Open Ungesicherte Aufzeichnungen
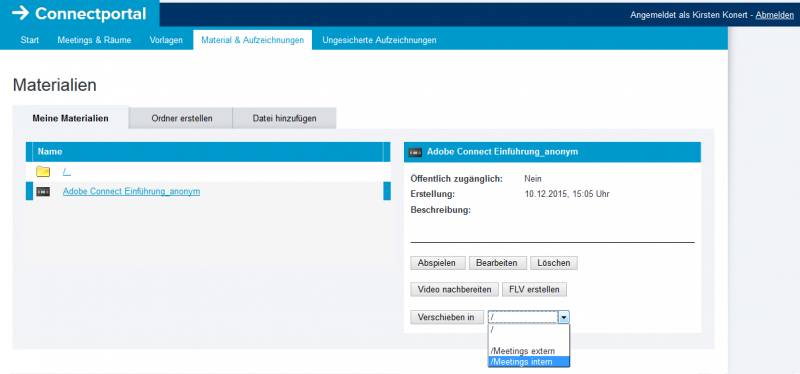Screen dimensions: 800x374 379,40
